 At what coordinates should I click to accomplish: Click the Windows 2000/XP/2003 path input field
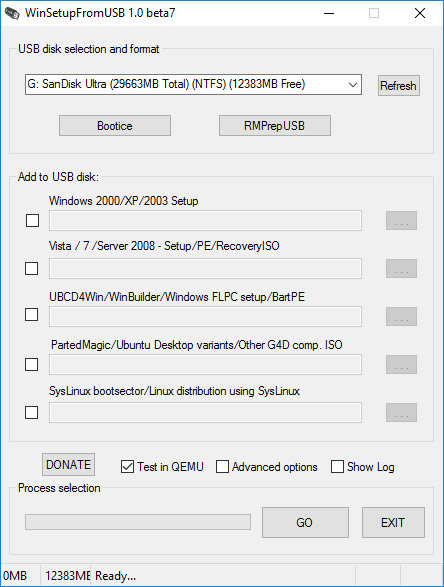pos(205,220)
